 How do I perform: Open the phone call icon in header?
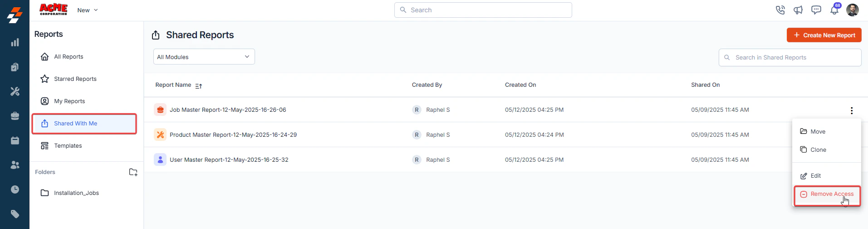[x=780, y=10]
